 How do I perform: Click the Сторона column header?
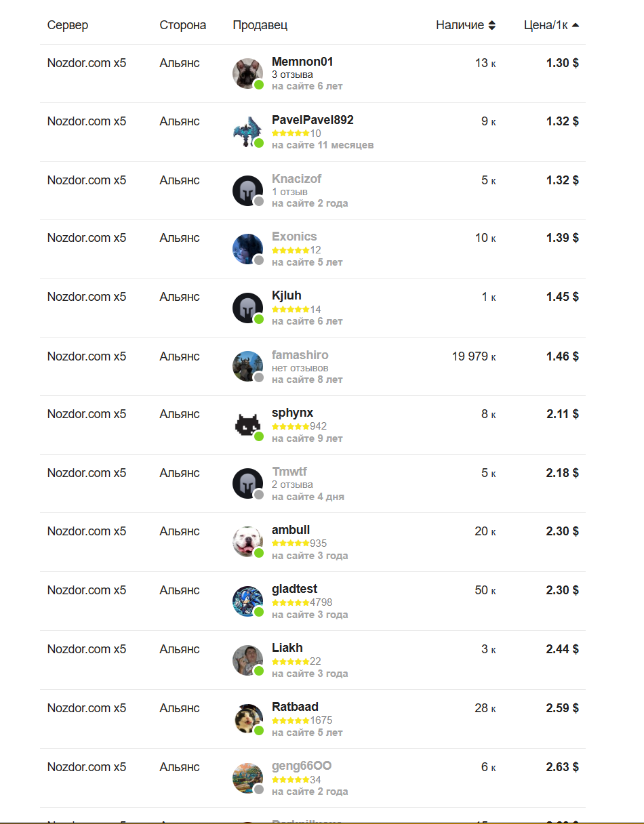pyautogui.click(x=182, y=25)
